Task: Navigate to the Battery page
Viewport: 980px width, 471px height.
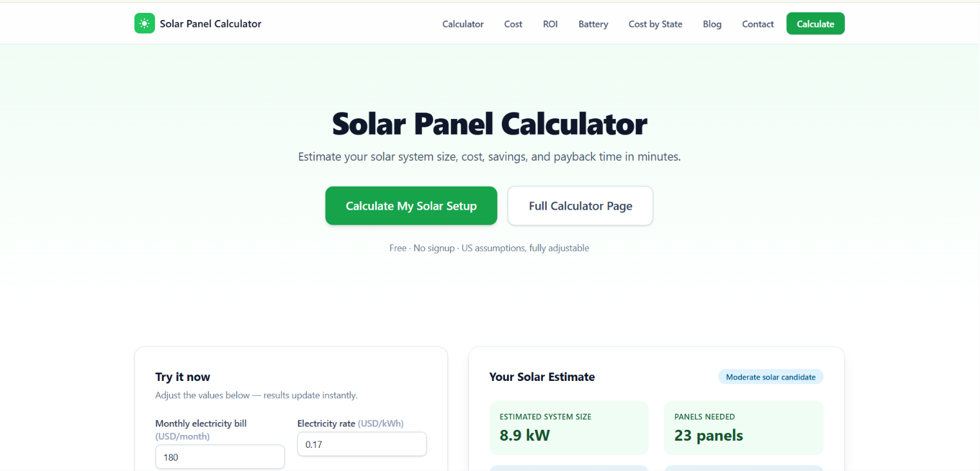Action: (x=593, y=24)
